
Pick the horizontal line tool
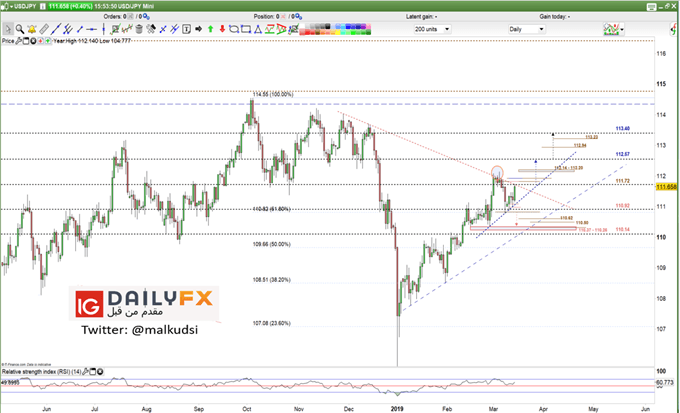[x=92, y=29]
